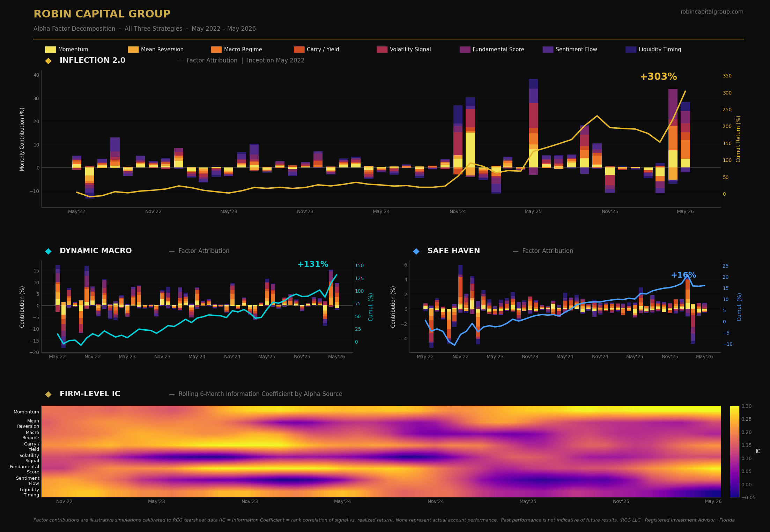Viewport: 770px width, 532px height.
Task: Click the Mean Reversion heatmap row label
Action: click(28, 424)
